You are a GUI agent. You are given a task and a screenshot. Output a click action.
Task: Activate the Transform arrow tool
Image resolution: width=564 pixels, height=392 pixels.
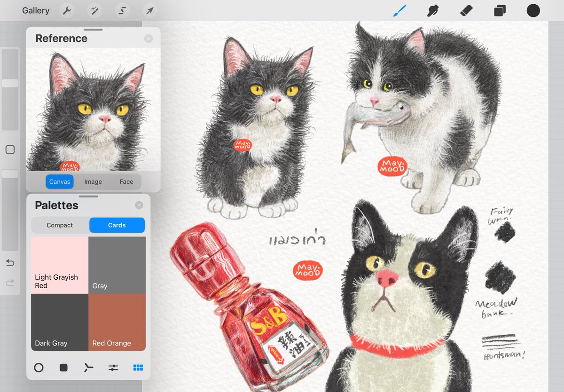tap(150, 10)
